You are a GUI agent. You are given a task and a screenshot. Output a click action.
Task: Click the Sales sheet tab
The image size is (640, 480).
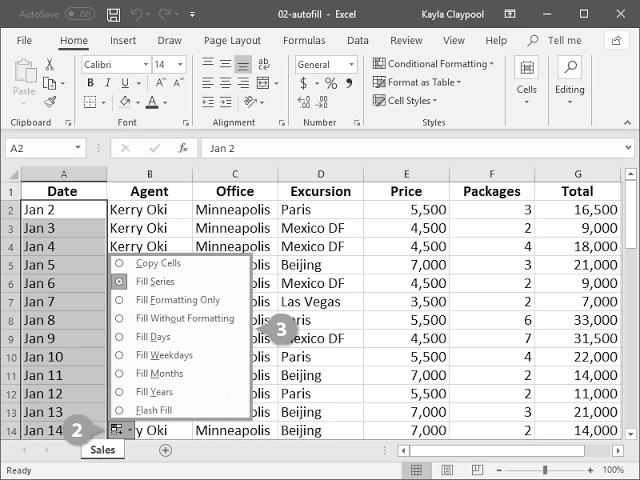click(103, 450)
